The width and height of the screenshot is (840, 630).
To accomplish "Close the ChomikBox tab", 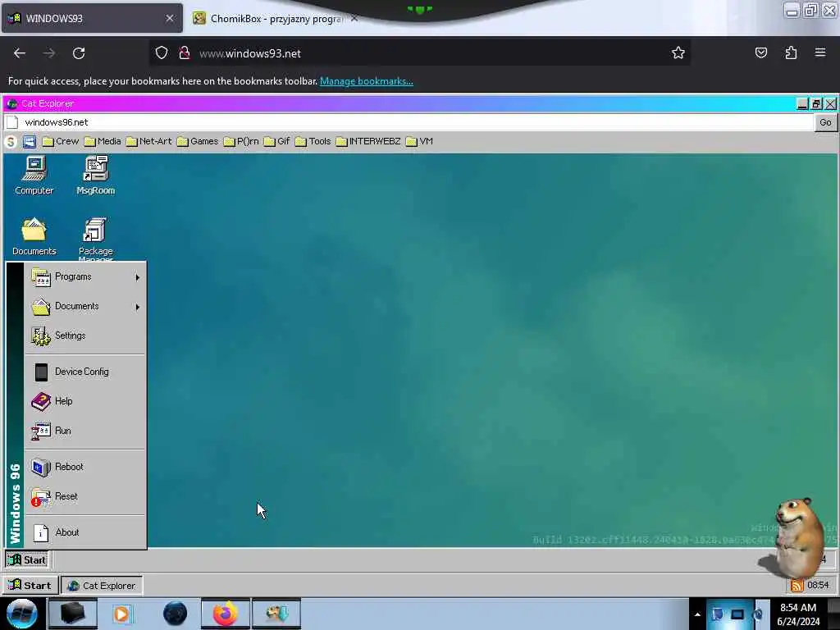I will click(x=354, y=18).
